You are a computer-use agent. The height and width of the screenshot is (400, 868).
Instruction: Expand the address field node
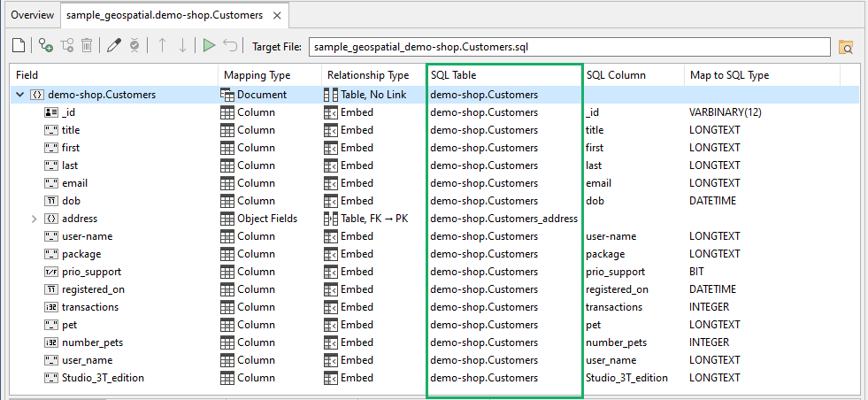click(x=35, y=219)
